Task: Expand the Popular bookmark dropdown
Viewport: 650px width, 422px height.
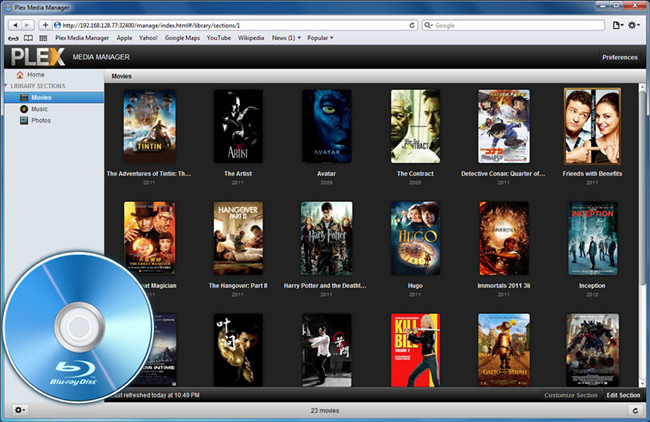Action: (x=320, y=38)
